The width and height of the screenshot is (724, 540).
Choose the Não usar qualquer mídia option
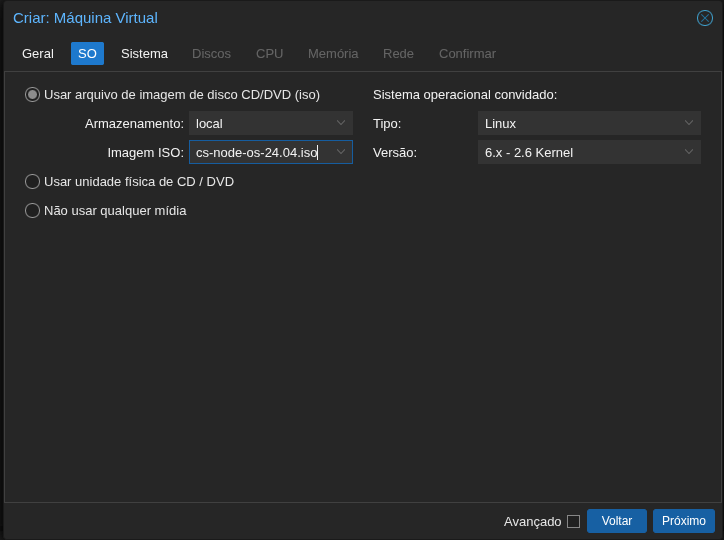coord(32,210)
